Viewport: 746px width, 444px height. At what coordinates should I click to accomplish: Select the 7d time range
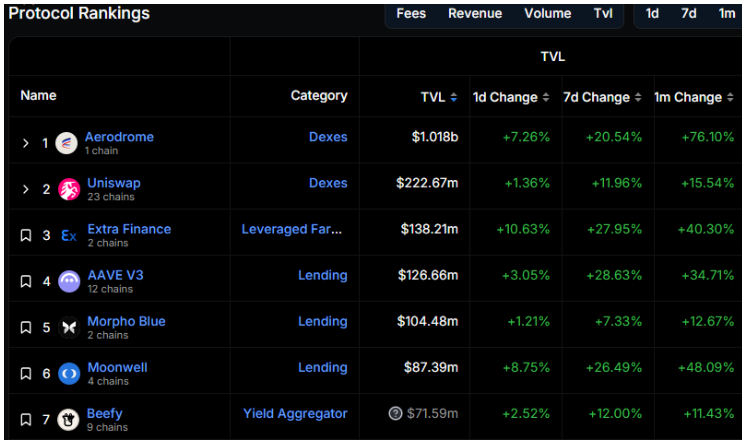(x=689, y=13)
